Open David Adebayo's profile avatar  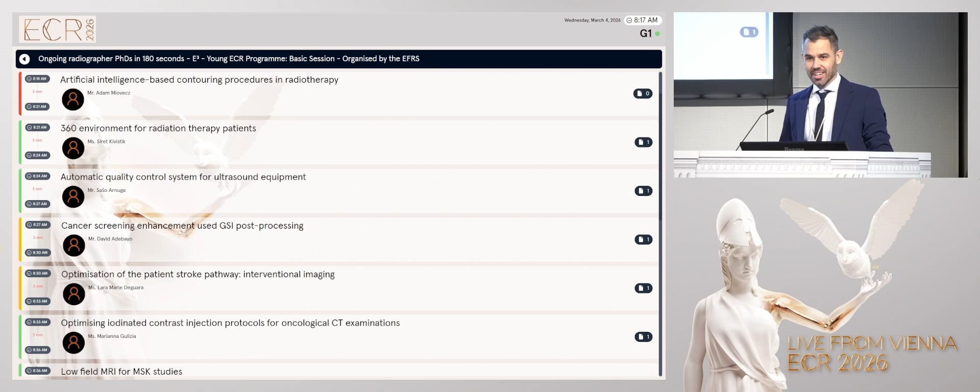click(x=73, y=246)
